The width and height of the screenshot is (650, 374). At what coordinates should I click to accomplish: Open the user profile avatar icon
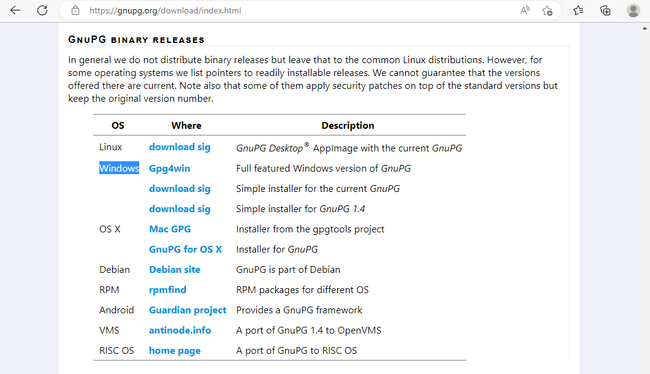point(633,10)
